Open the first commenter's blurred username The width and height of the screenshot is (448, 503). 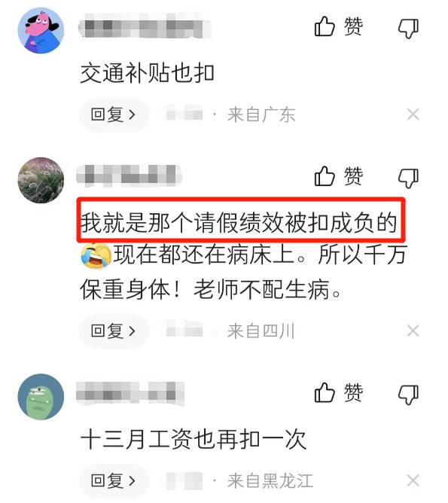145,26
